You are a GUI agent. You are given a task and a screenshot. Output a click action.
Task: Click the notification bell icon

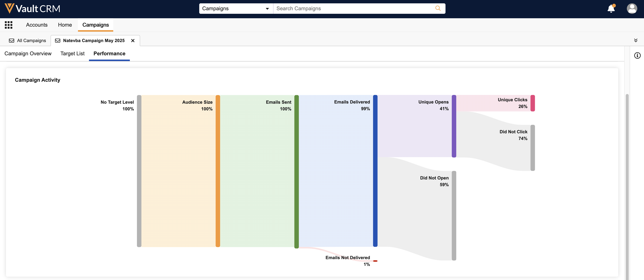[611, 9]
